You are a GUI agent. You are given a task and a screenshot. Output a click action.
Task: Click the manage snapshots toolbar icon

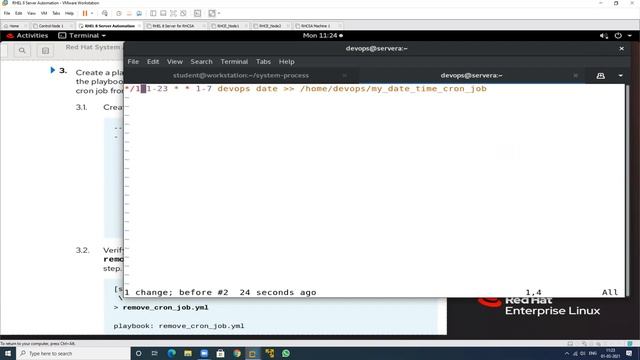[139, 13]
